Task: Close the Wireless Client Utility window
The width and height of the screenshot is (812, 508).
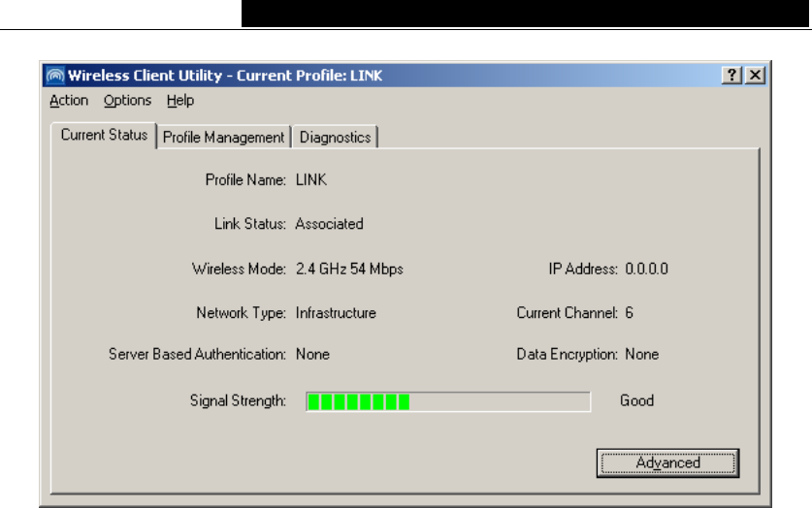Action: [x=756, y=76]
